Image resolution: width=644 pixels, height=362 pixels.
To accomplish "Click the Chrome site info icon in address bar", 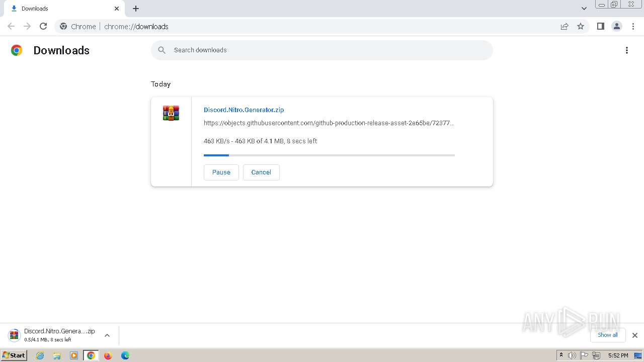I will coord(63,26).
